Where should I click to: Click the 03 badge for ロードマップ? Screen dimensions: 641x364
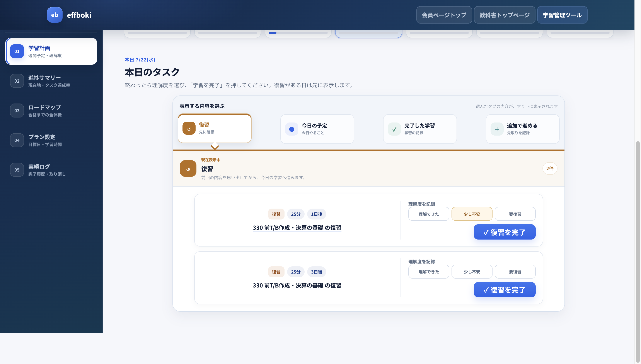click(x=17, y=111)
